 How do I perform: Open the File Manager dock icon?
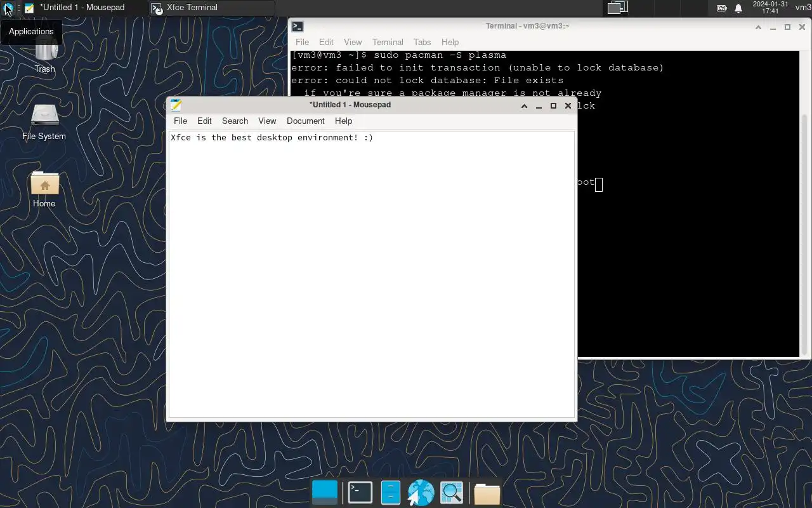390,493
